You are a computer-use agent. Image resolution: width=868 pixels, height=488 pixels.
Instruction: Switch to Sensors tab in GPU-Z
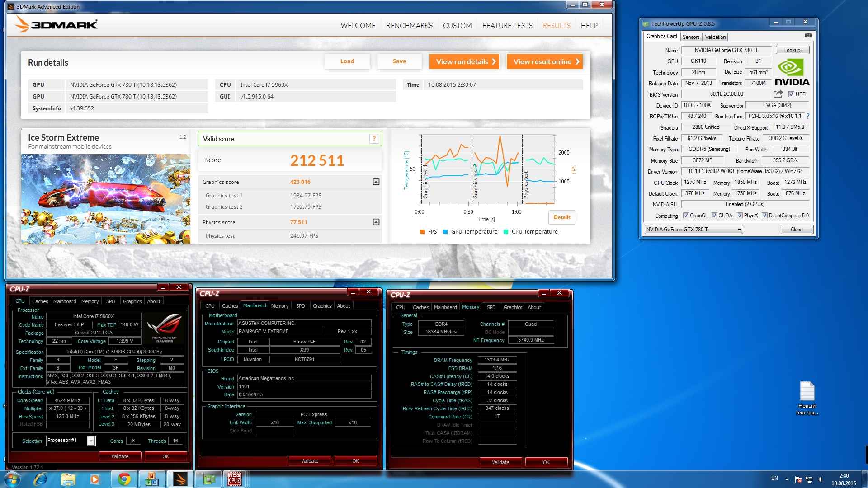tap(691, 37)
